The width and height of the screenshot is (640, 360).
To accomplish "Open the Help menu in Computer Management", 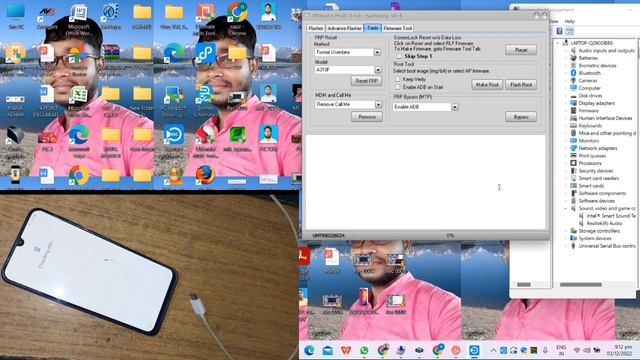I will coord(569,21).
